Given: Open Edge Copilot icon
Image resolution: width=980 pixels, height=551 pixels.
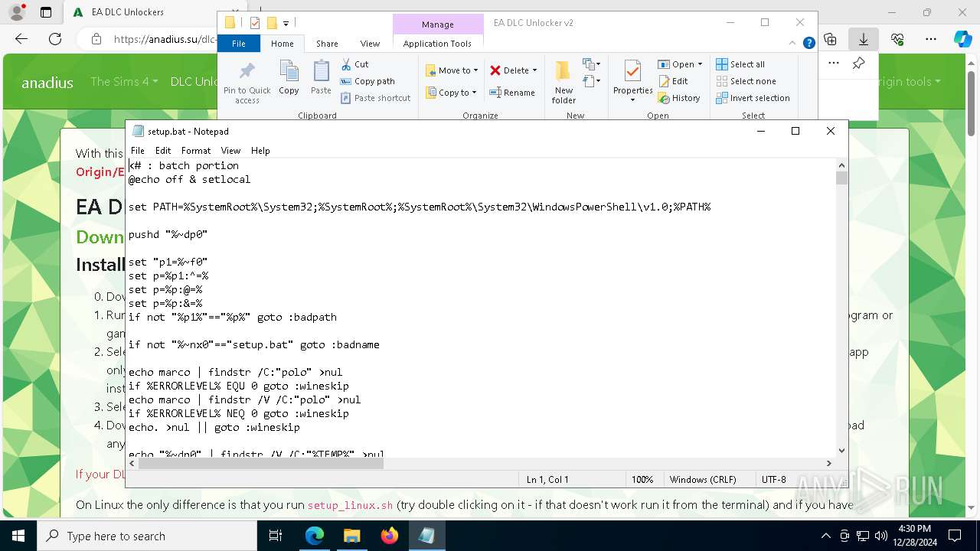Looking at the screenshot, I should [x=962, y=39].
